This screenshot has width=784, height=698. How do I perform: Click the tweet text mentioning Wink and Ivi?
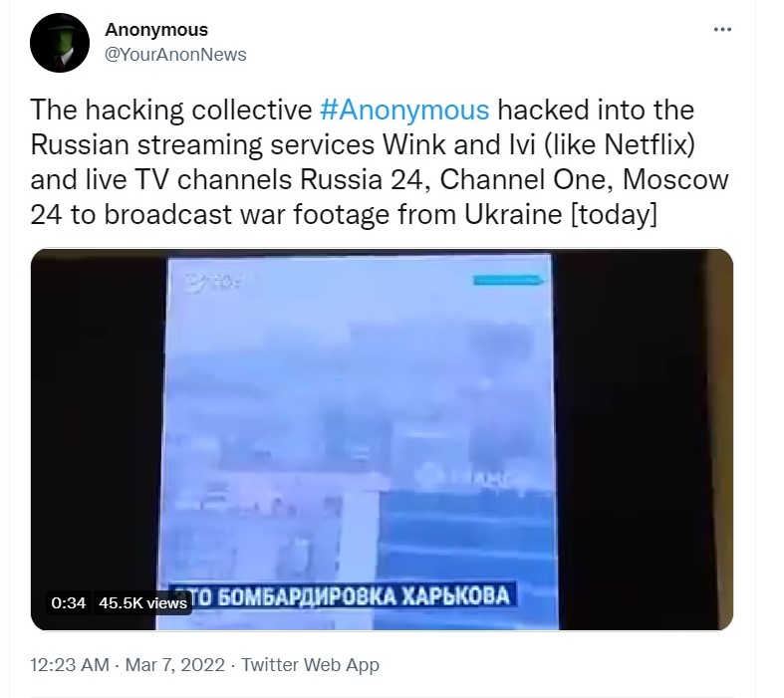[x=363, y=144]
